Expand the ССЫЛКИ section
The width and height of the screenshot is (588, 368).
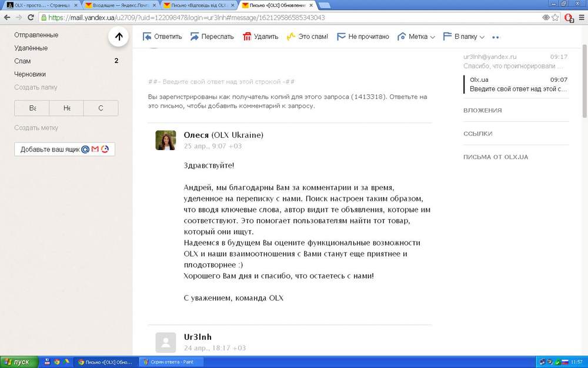477,134
